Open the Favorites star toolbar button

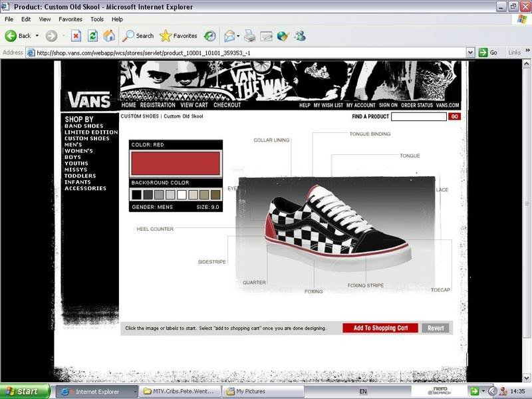[178, 36]
